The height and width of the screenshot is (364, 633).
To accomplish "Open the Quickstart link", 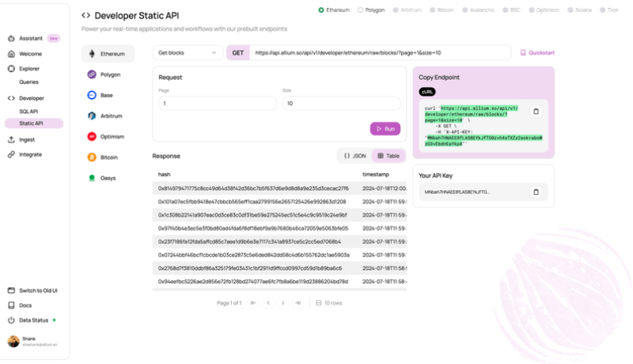I will coord(537,53).
